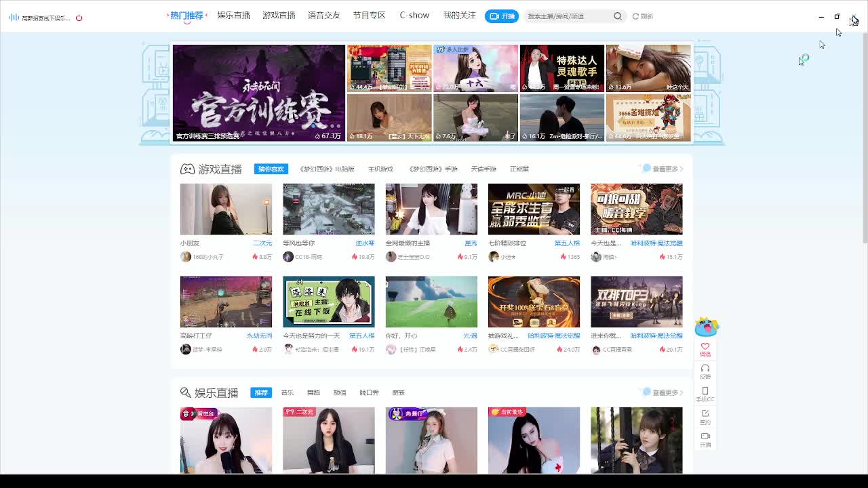
Task: Click the search magnifier icon
Action: 618,16
